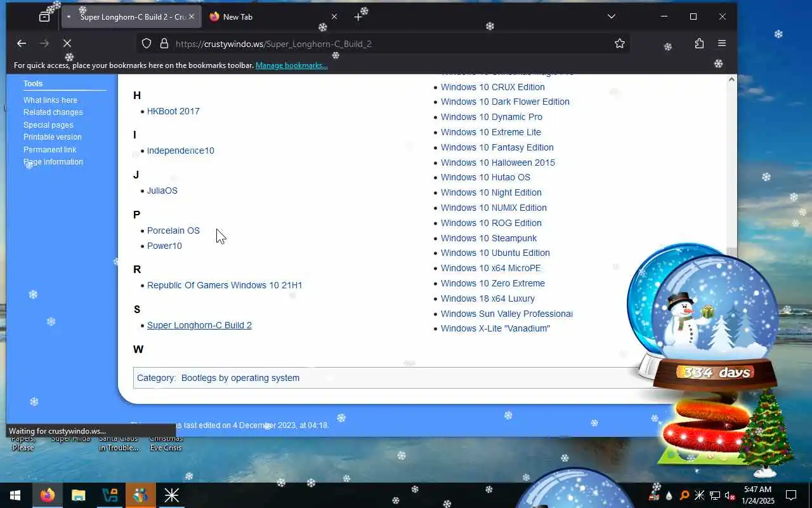The width and height of the screenshot is (812, 508).
Task: Open the white snowflake app in taskbar
Action: click(x=171, y=495)
